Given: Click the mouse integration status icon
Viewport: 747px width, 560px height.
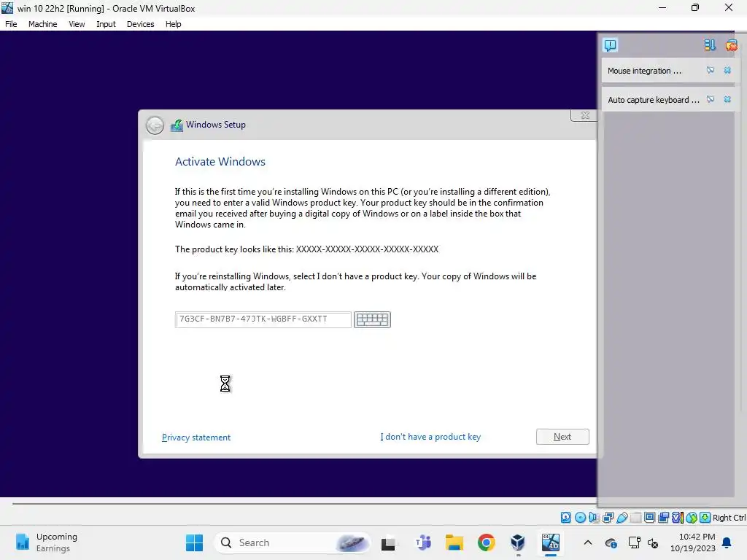Looking at the screenshot, I should coord(692,518).
